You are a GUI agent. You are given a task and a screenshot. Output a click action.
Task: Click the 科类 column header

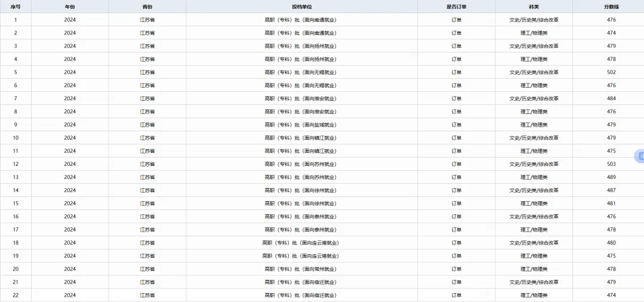point(534,6)
